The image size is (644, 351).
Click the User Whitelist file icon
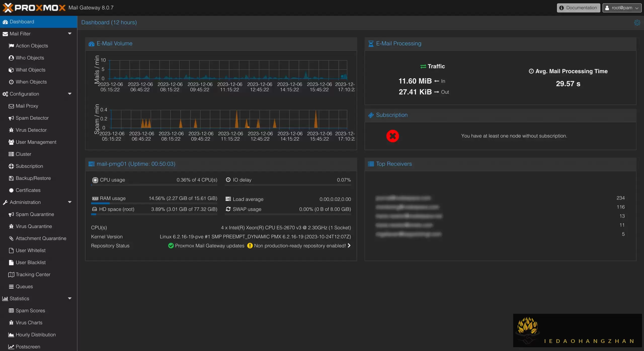pos(11,251)
